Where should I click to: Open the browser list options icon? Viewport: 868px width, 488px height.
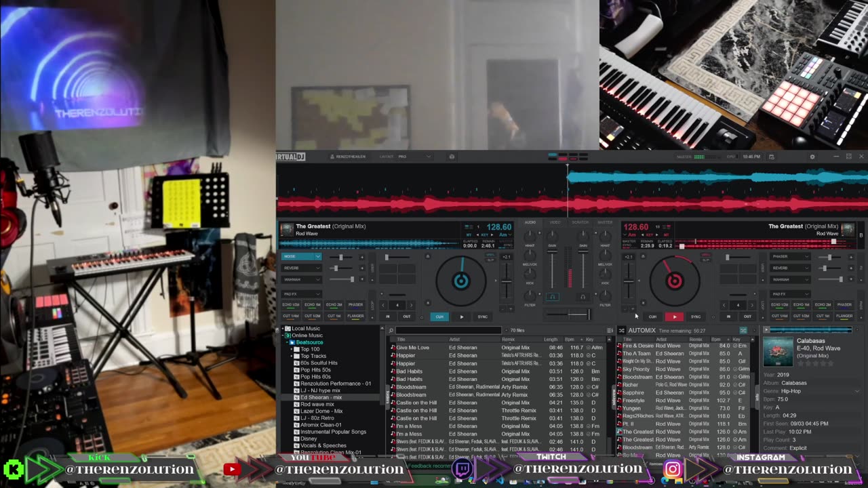[610, 330]
